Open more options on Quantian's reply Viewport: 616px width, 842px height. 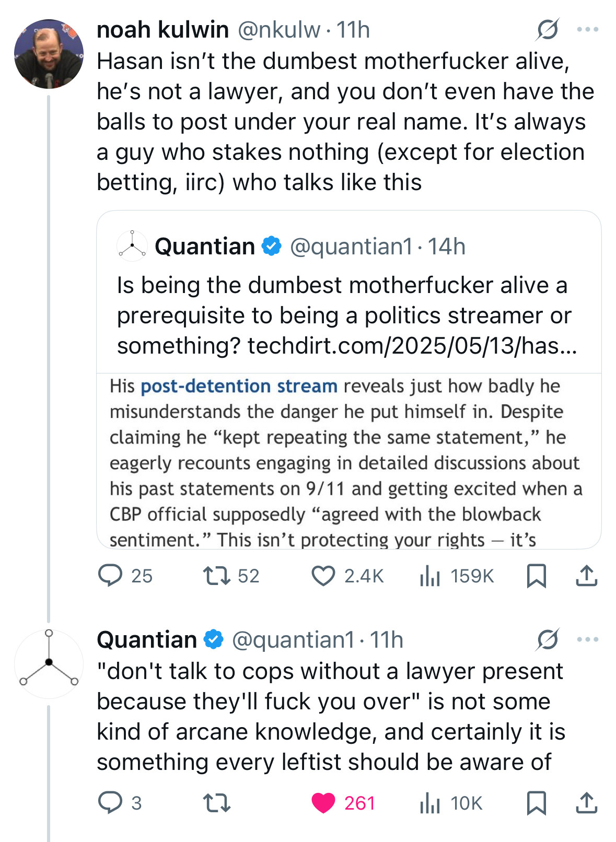pos(588,639)
